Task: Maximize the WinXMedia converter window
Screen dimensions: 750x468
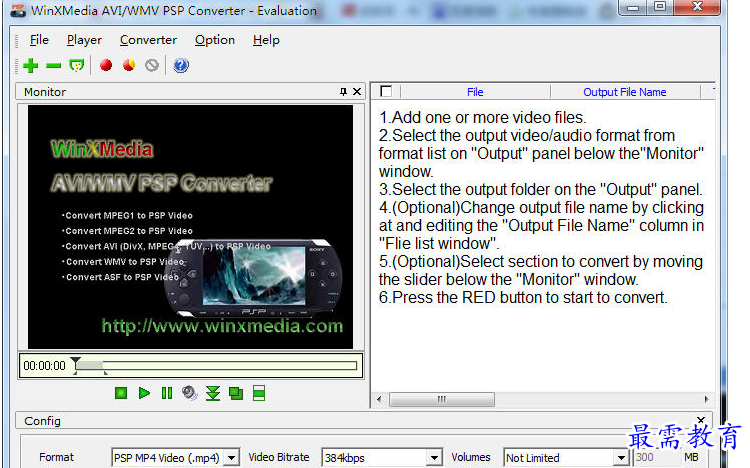Action: (660, 6)
